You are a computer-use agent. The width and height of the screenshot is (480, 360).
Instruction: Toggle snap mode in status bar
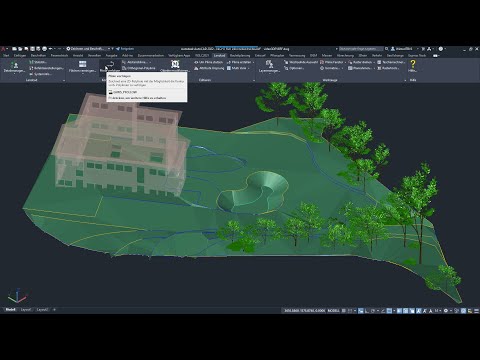pyautogui.click(x=351, y=311)
